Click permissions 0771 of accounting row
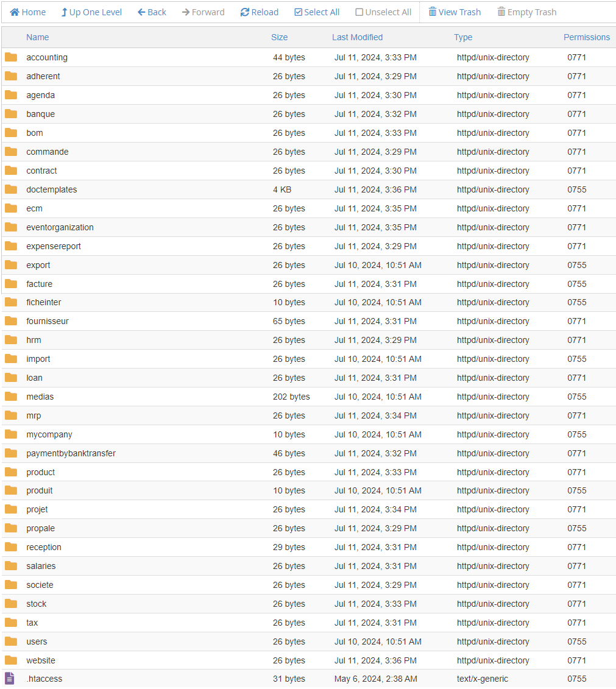Viewport: 616px width, 689px height. [x=576, y=57]
